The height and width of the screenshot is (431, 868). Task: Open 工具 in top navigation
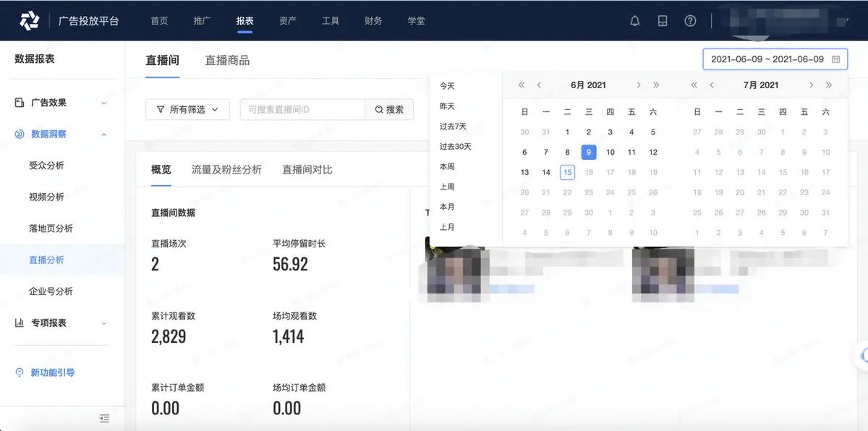coord(331,21)
